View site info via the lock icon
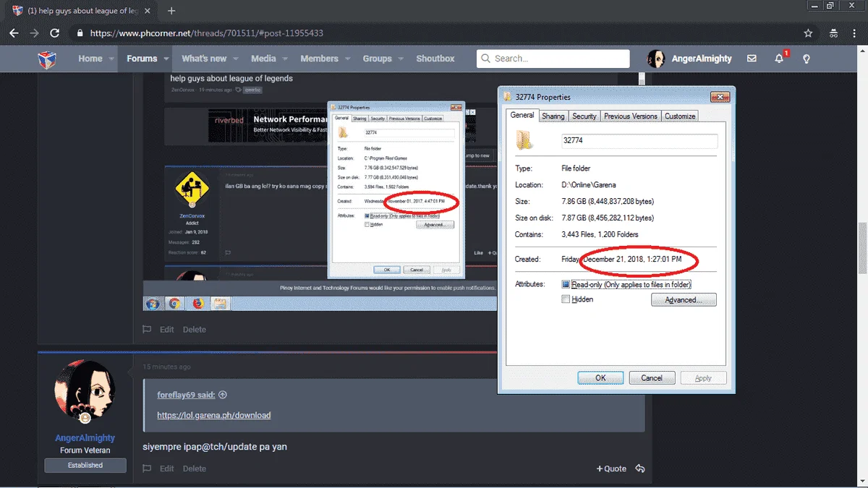 tap(80, 33)
